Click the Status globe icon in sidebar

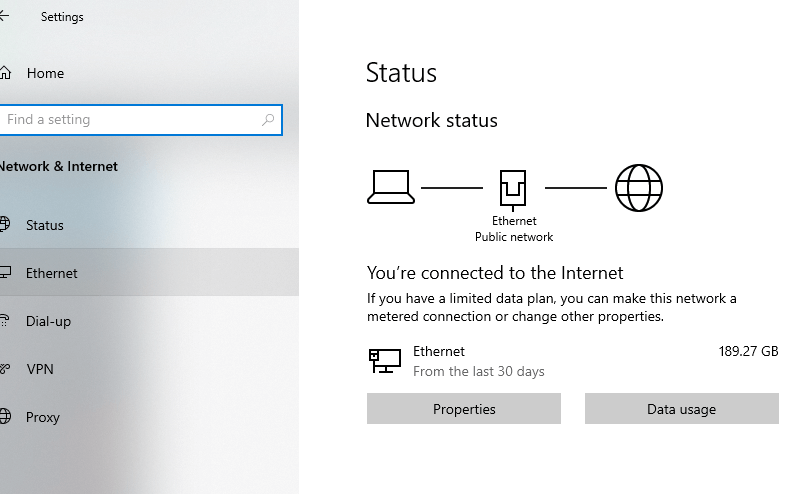5,224
